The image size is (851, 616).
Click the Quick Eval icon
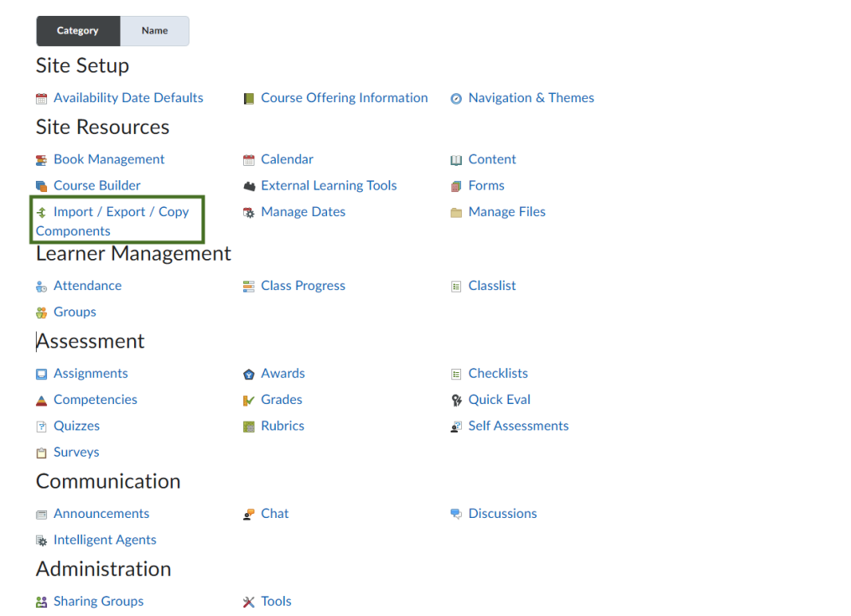tap(456, 401)
